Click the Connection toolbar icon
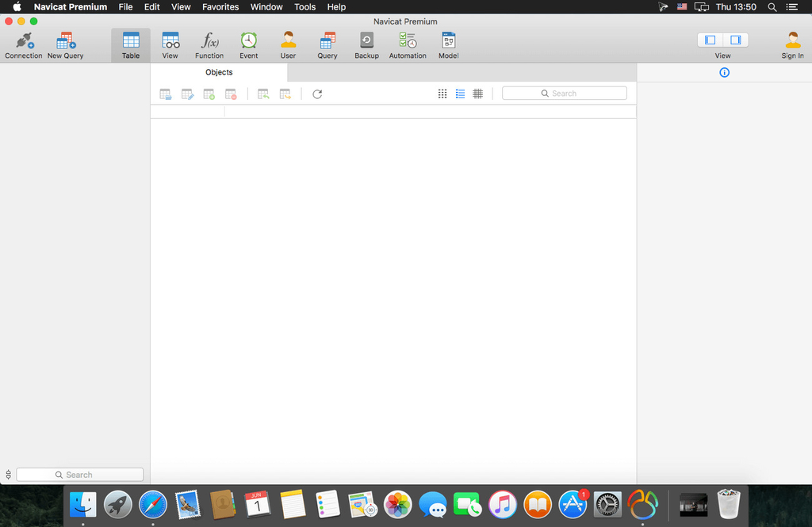Image resolution: width=812 pixels, height=527 pixels. 24,44
